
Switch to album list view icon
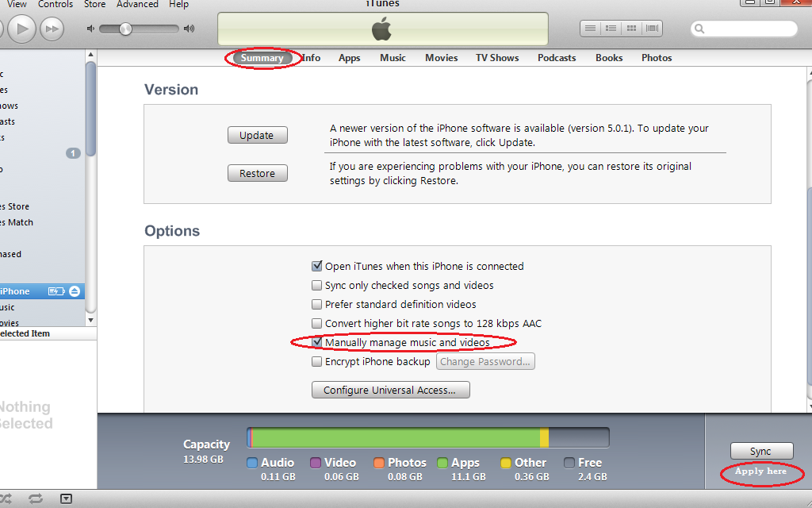pyautogui.click(x=611, y=29)
